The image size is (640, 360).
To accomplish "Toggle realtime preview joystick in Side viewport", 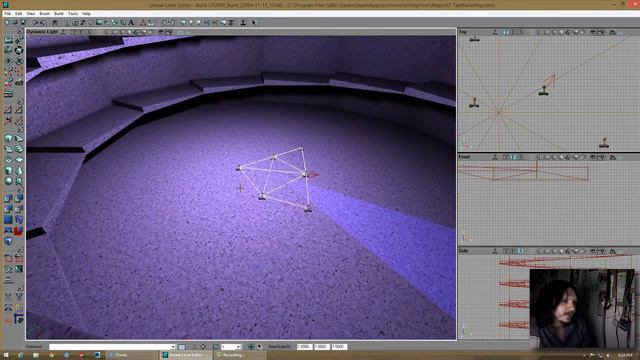I will 495,251.
